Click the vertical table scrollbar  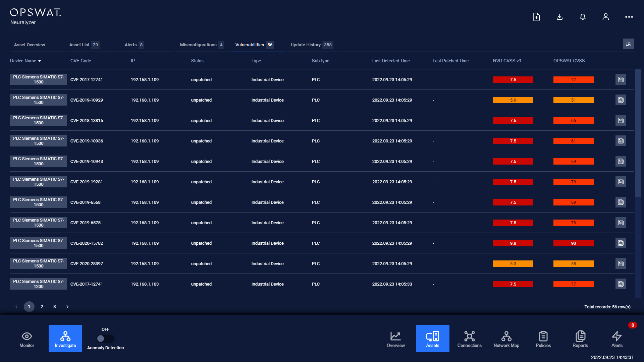[638, 133]
